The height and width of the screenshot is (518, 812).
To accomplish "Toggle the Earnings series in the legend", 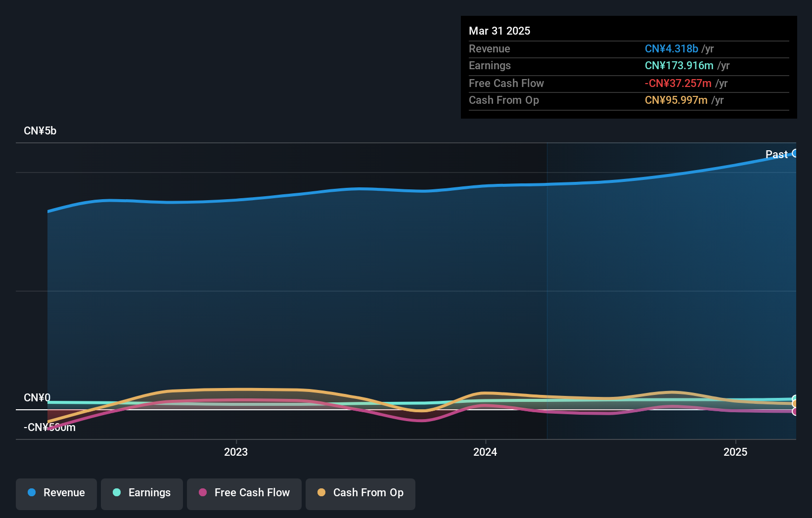I will 142,493.
